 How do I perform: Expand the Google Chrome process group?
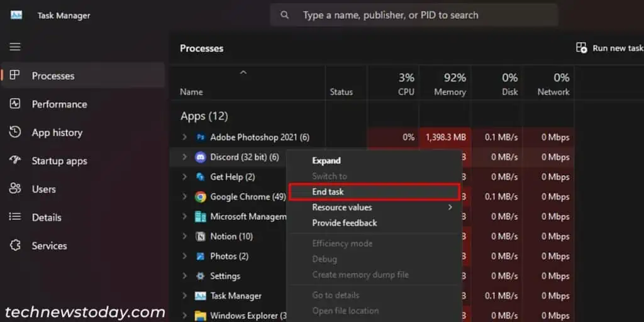[184, 197]
